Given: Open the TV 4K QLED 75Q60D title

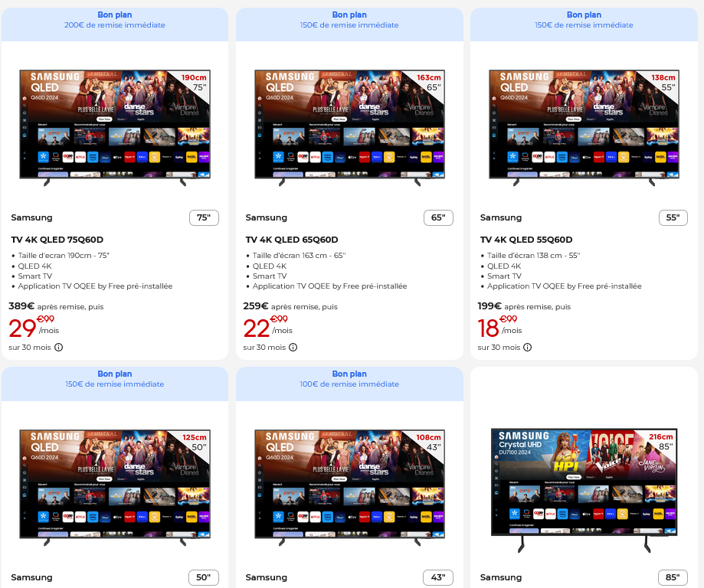Looking at the screenshot, I should pos(57,240).
